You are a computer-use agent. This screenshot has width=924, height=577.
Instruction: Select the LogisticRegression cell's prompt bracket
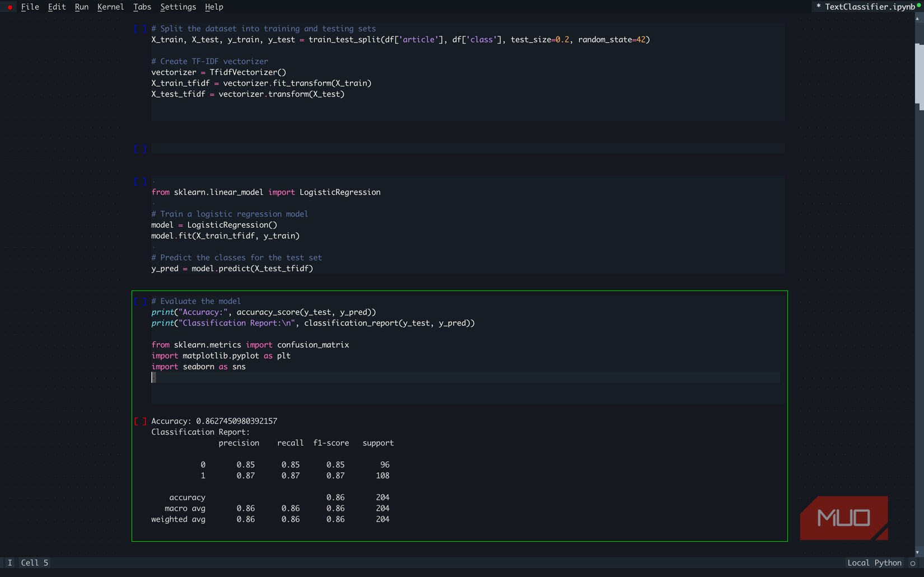tap(140, 181)
